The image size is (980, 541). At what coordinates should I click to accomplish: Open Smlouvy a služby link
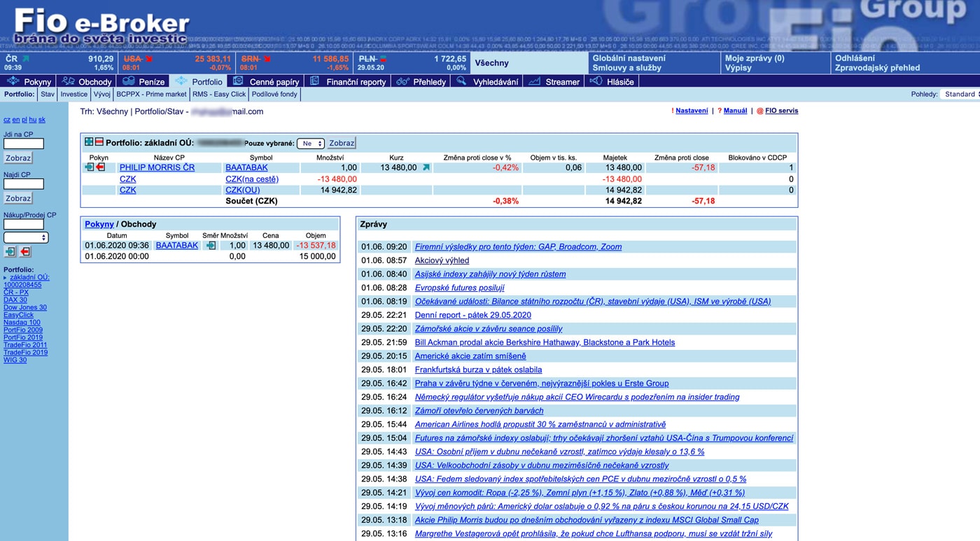[x=626, y=68]
